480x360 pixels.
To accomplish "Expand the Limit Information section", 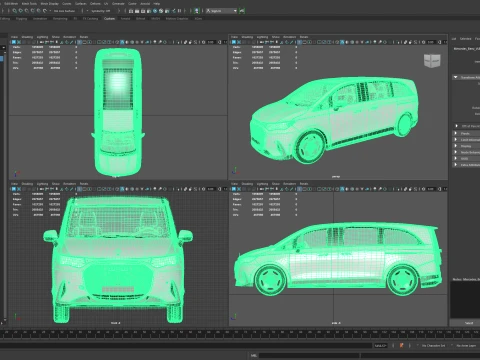I will [456, 139].
